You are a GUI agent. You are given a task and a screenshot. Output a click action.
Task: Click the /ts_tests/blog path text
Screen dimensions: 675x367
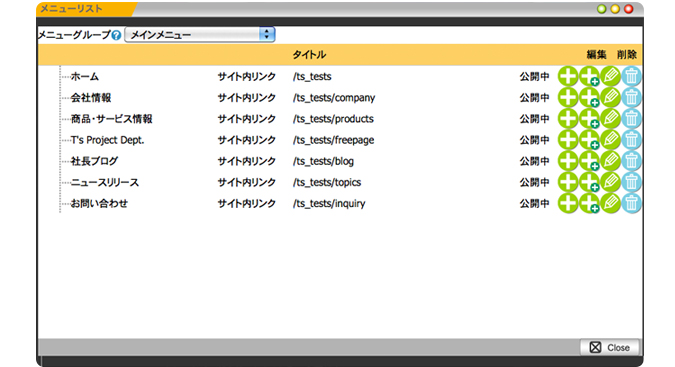point(323,161)
